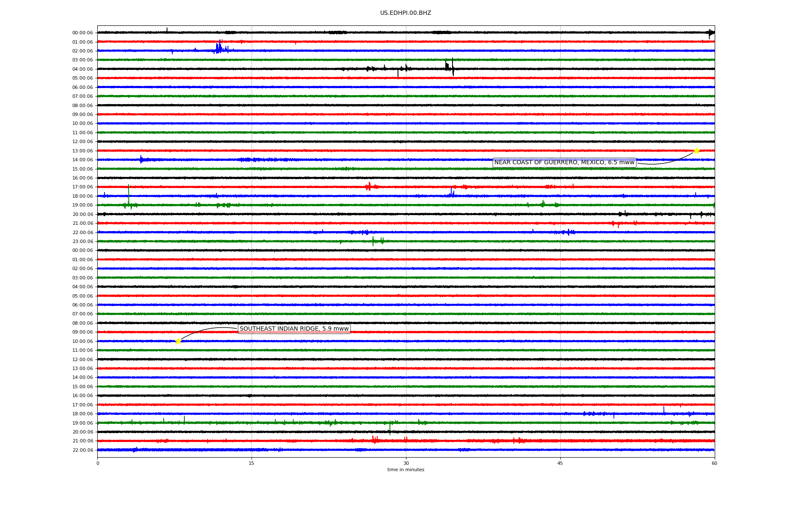Click the first 13:00:06 row label
Screen dimensions: 812x508
coord(82,151)
